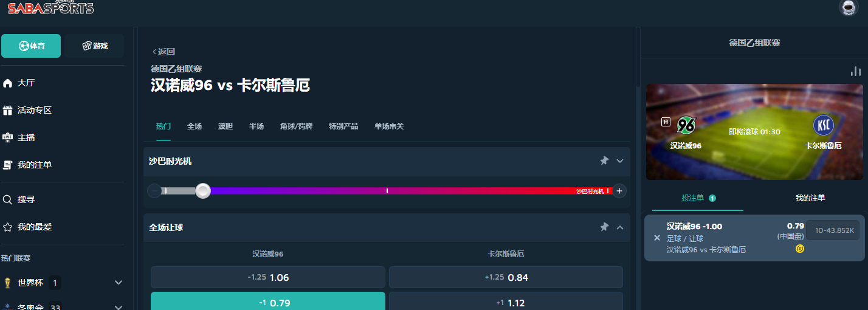Select 卡尔斯鲁厄 +1.25 odds 0.84
868x310 pixels.
[506, 277]
